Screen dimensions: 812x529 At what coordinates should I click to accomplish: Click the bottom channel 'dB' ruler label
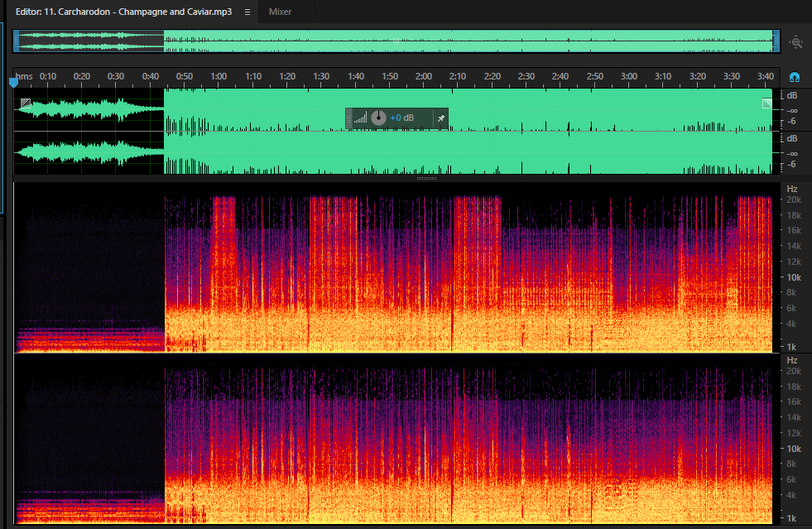pos(792,139)
